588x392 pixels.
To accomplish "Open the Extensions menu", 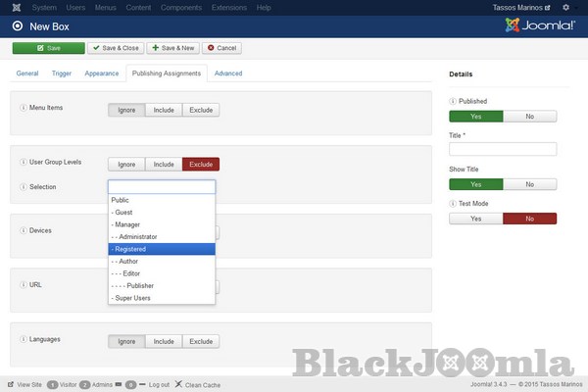I will pyautogui.click(x=228, y=8).
